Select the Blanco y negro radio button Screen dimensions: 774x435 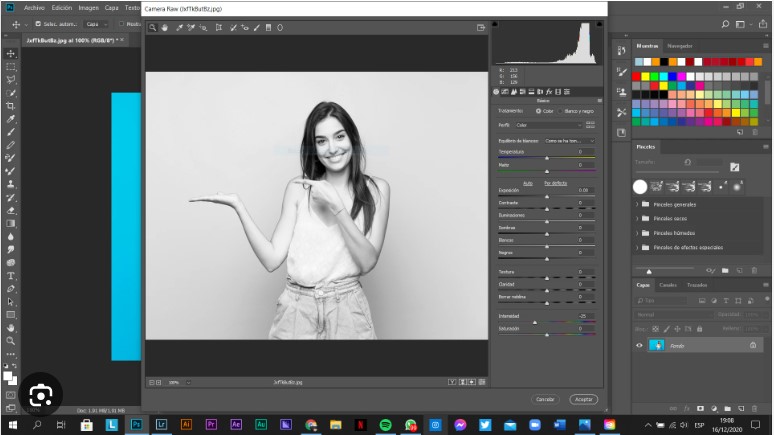pyautogui.click(x=561, y=110)
